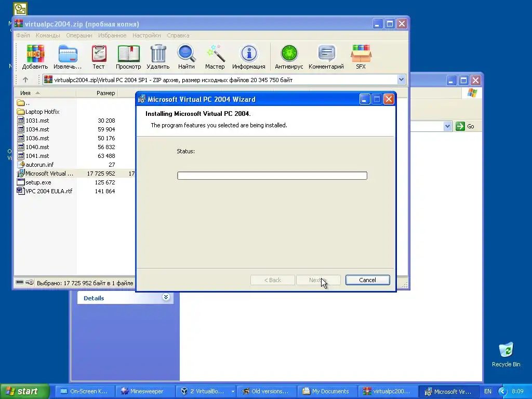Switch to My Documents taskbar item
The height and width of the screenshot is (399, 532).
(x=327, y=391)
